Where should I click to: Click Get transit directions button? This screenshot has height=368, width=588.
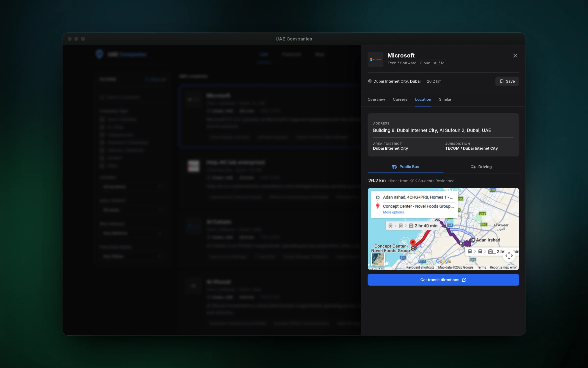pos(443,280)
